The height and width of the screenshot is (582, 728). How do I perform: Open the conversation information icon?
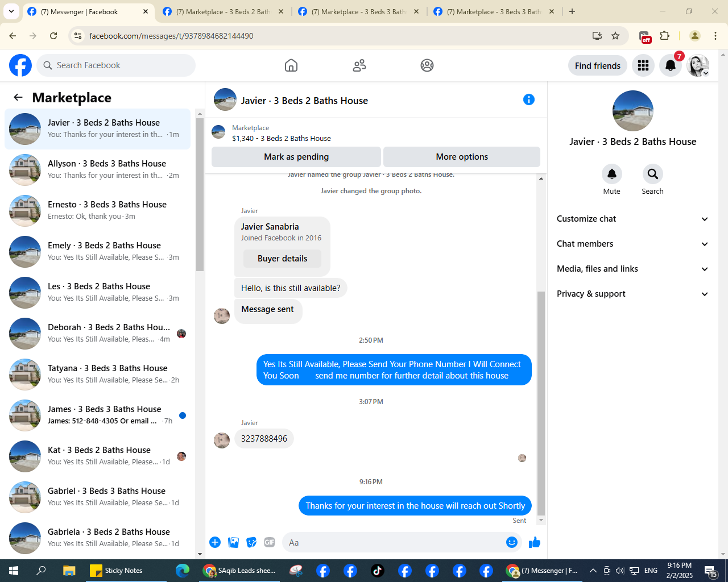[529, 99]
